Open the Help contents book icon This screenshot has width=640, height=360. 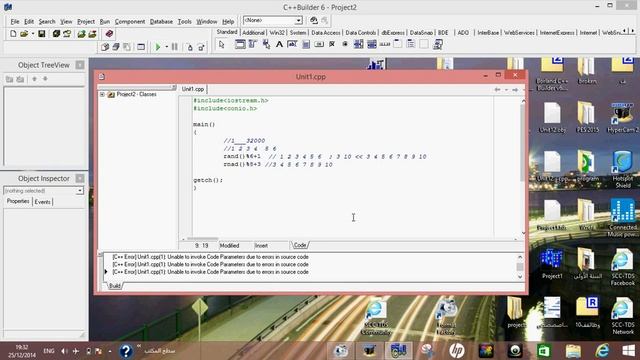[x=109, y=34]
